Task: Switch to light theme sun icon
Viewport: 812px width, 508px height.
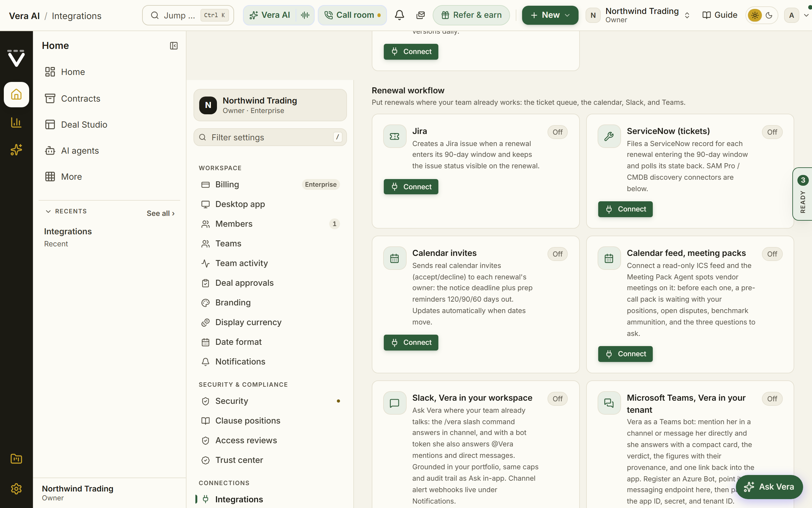Action: pyautogui.click(x=755, y=15)
